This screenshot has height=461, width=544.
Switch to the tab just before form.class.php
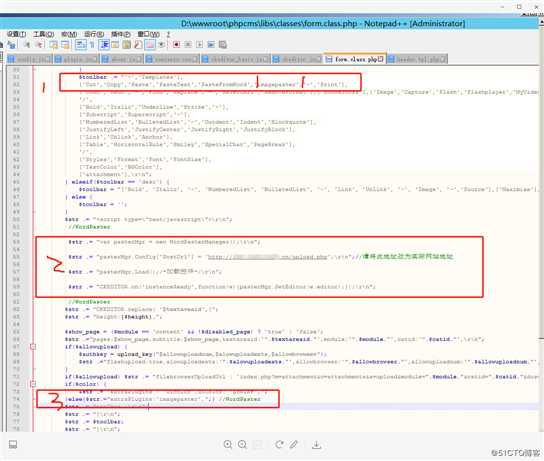point(297,59)
